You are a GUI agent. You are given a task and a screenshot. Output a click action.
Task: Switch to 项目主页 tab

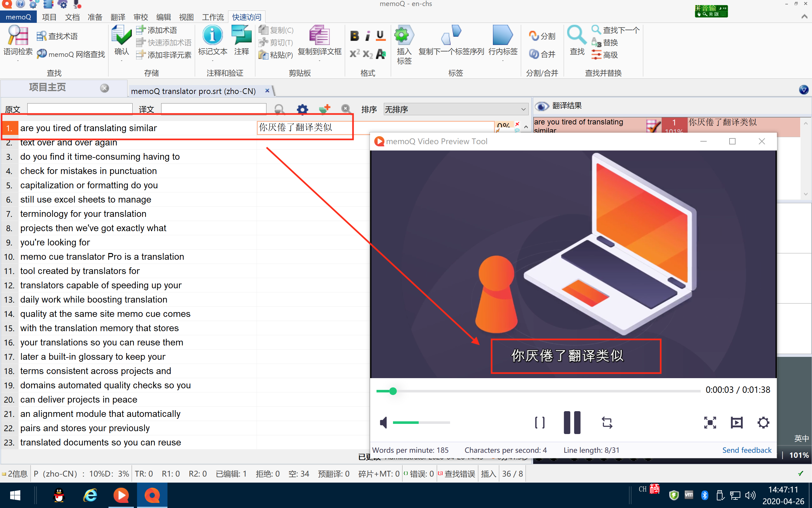tap(47, 87)
